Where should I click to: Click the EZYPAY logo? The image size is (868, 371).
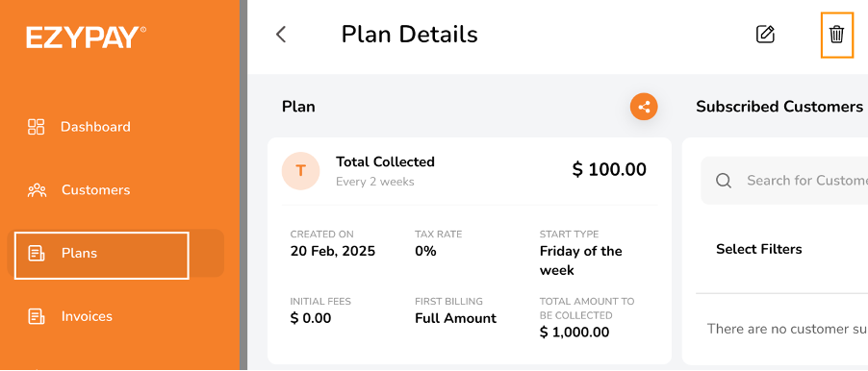coord(86,37)
